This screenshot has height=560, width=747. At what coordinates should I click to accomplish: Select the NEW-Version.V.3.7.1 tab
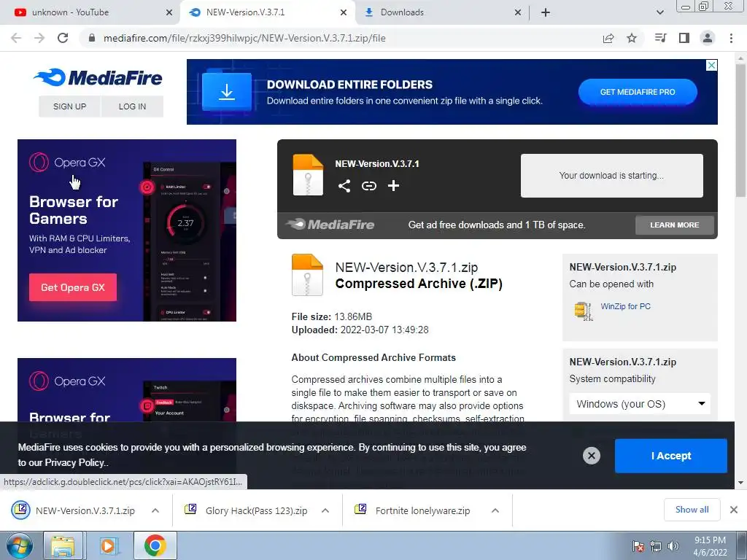267,12
